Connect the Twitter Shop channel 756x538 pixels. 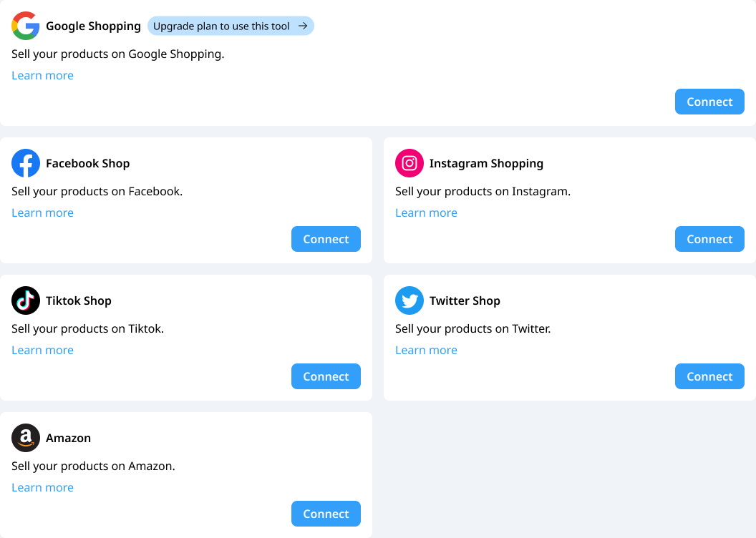[x=709, y=376]
